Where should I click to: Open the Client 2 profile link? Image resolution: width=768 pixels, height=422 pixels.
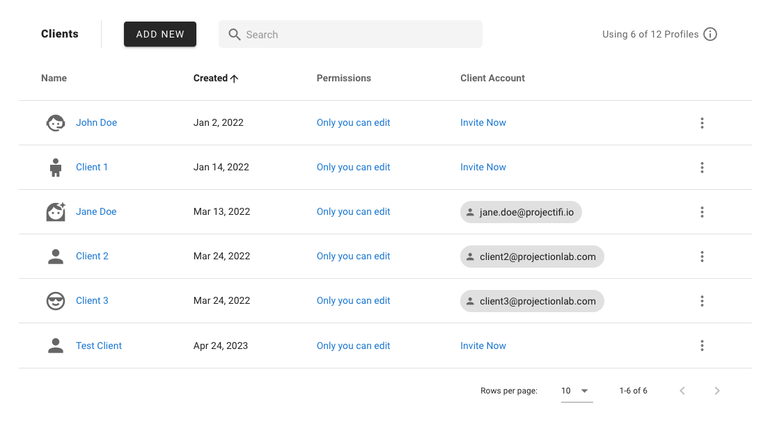92,256
